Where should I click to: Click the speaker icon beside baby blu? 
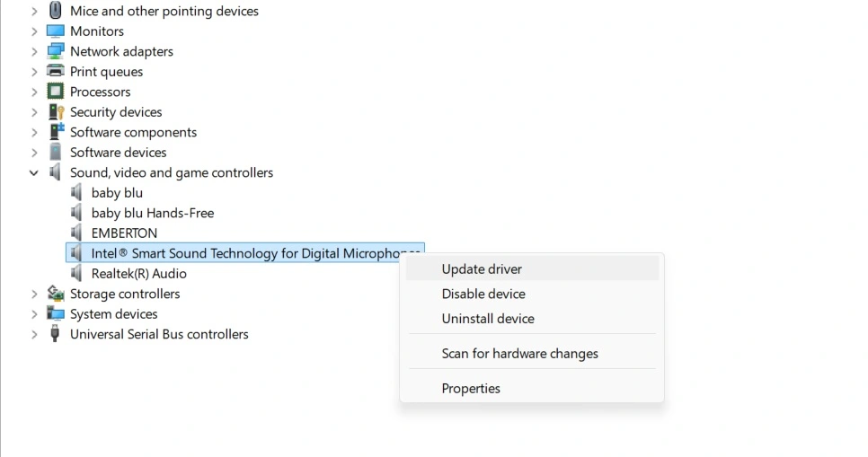pyautogui.click(x=76, y=192)
